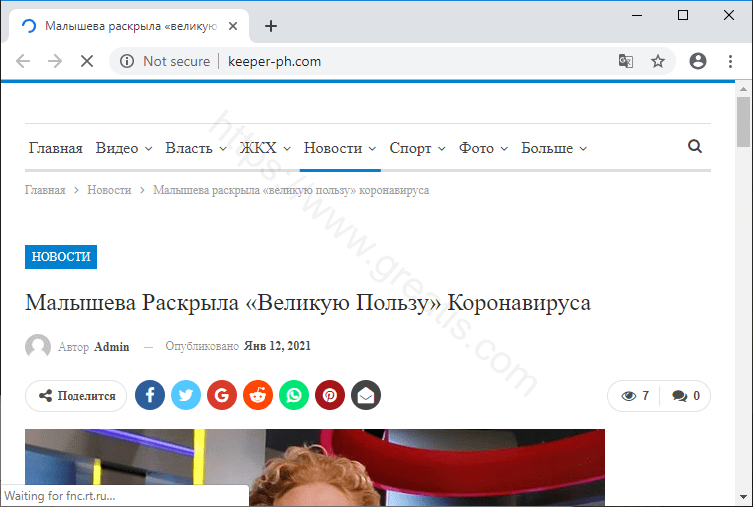Image resolution: width=753 pixels, height=507 pixels.
Task: Open the site search magnifier
Action: tap(694, 146)
